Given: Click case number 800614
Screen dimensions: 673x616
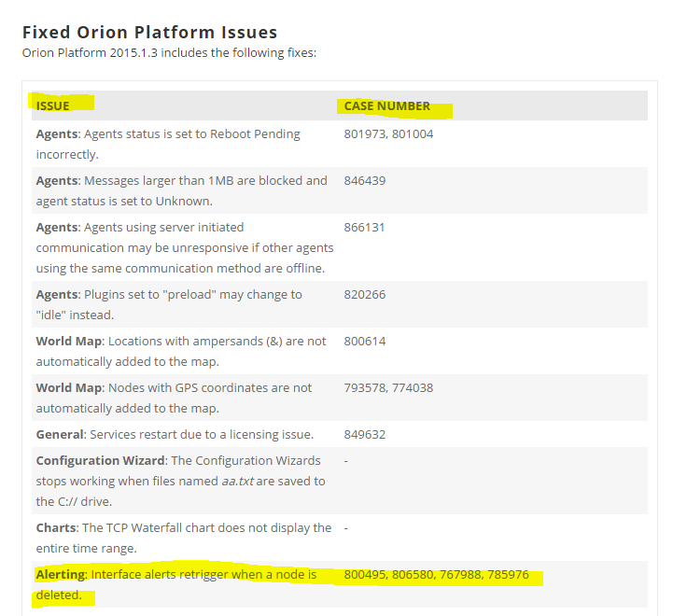Looking at the screenshot, I should pyautogui.click(x=364, y=342).
